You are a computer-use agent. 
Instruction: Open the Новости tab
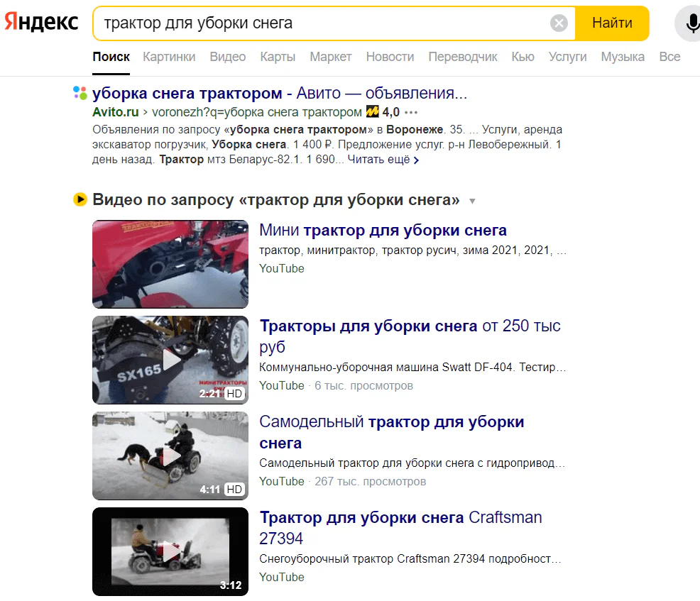coord(390,57)
